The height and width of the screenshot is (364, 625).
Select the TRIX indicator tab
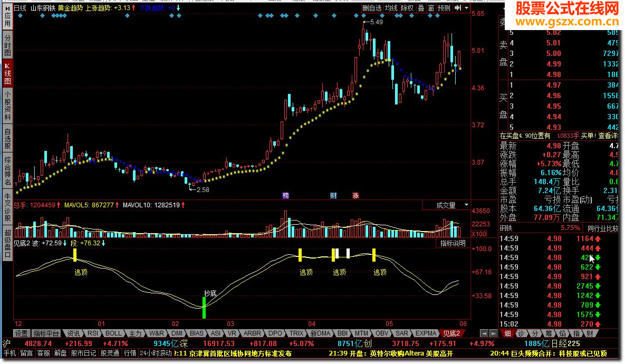tap(296, 333)
